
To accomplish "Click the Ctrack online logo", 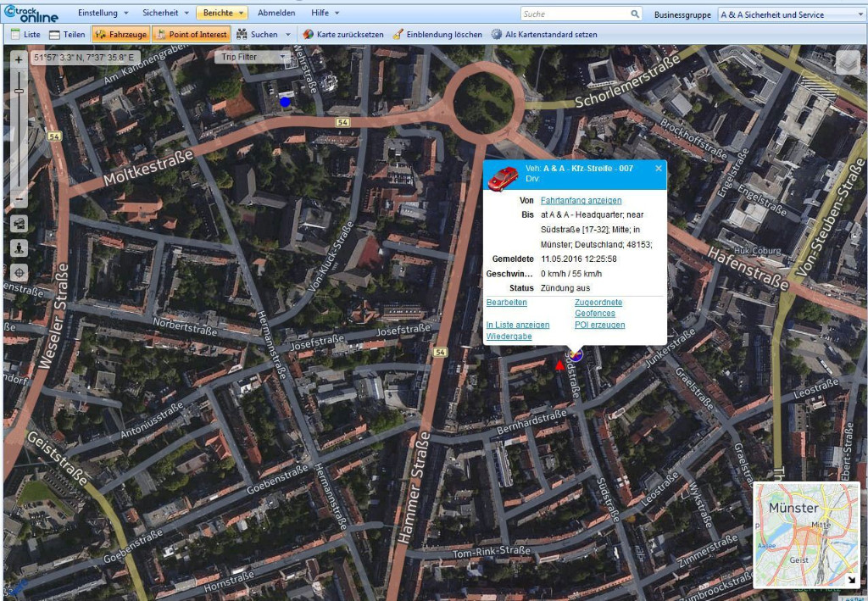I will pyautogui.click(x=31, y=14).
